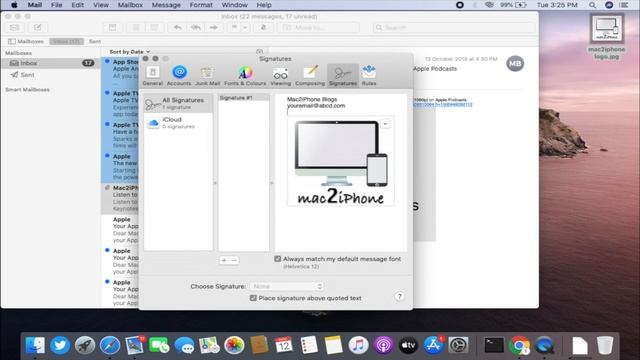Open the Junk Mail preferences tab
This screenshot has height=360, width=640.
click(207, 76)
